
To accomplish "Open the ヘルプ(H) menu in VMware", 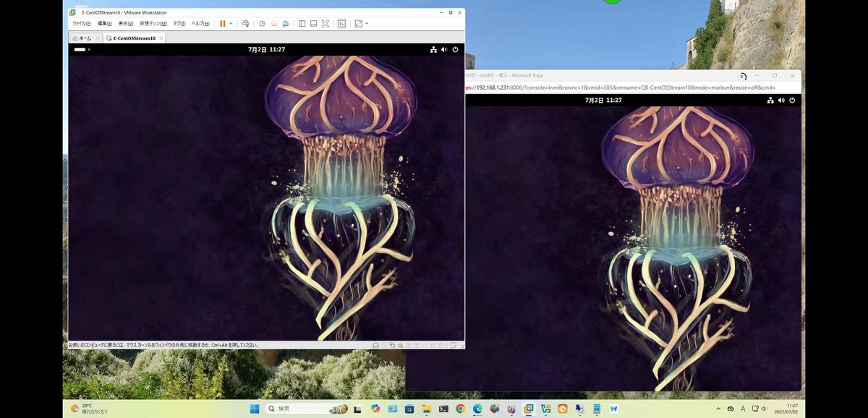I will [x=200, y=23].
